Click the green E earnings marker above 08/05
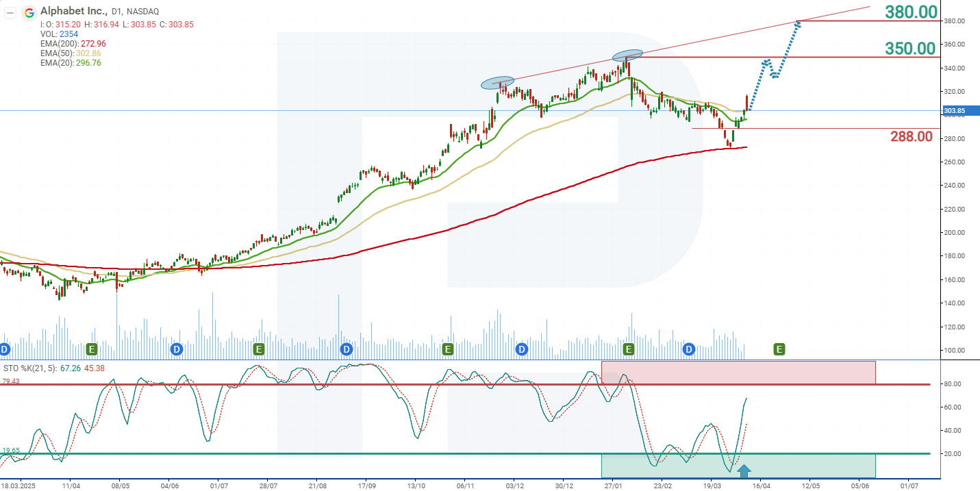Image resolution: width=980 pixels, height=491 pixels. 91,349
